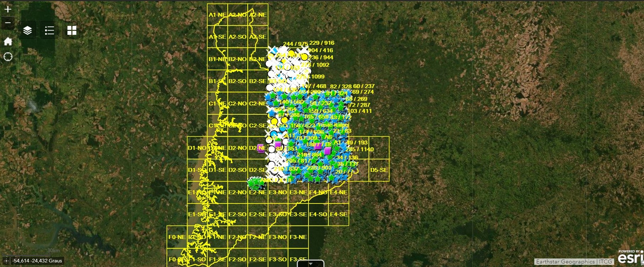Enable click-to-get-coordinates crosshair icon
Image resolution: width=644 pixels, height=267 pixels.
(6, 261)
